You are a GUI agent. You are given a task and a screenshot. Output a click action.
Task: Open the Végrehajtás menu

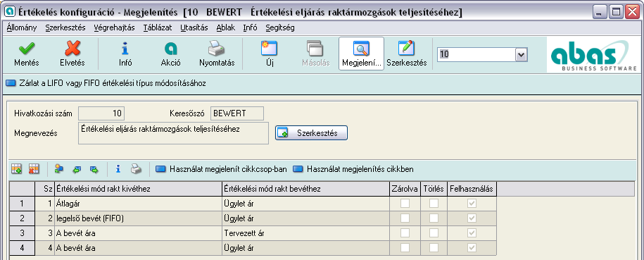tap(115, 28)
